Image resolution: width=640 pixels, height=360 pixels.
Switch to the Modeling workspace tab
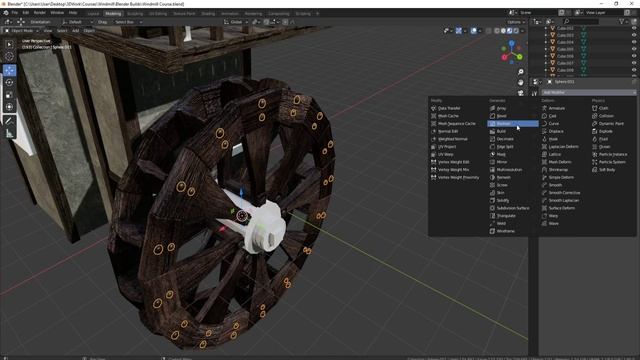(x=113, y=13)
